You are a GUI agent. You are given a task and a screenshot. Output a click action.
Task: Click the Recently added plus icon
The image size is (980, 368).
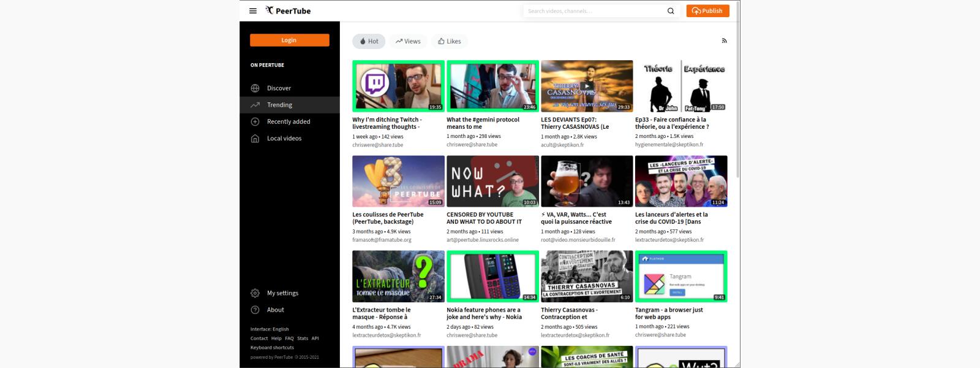pyautogui.click(x=255, y=121)
